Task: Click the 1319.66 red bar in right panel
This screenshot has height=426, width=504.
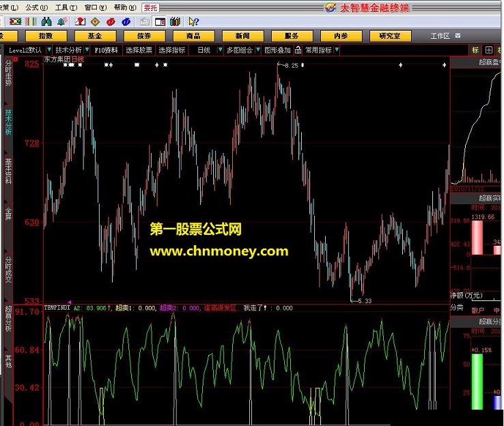Action: (x=477, y=238)
